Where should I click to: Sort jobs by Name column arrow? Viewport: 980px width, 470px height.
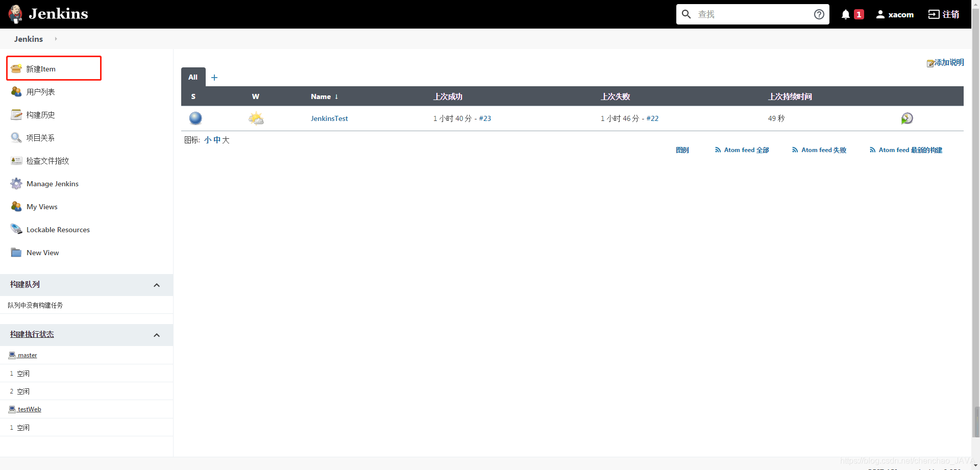[x=336, y=96]
